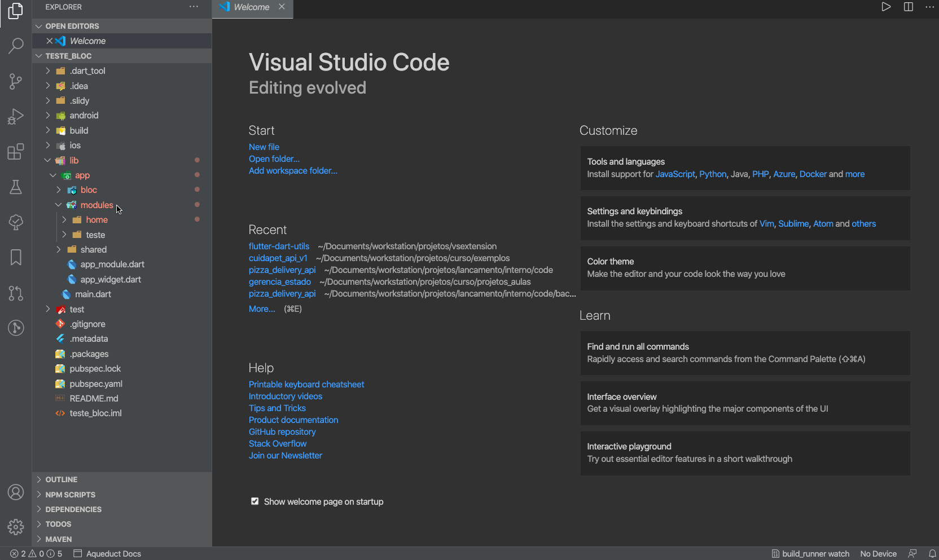Click the Manage gear icon
This screenshot has width=939, height=560.
16,527
